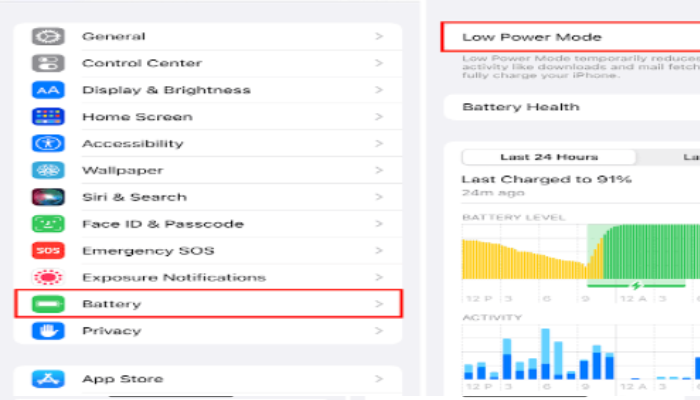Tap the Privacy hand icon
This screenshot has height=400, width=700.
[x=48, y=331]
